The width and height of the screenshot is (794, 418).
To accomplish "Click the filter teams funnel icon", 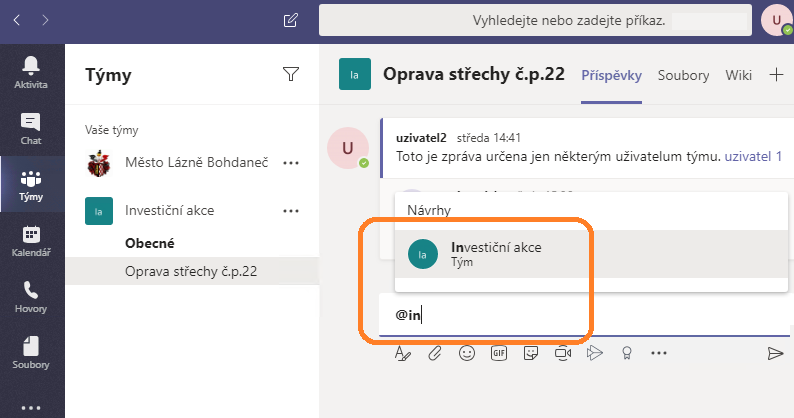I will 291,74.
